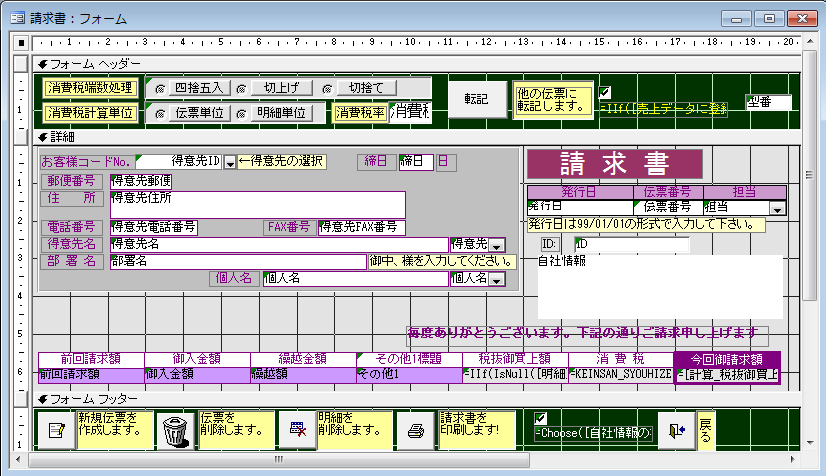Screen dimensions: 826x476
Task: Select the 御中、様を入力してください hint label
Action: (x=442, y=262)
